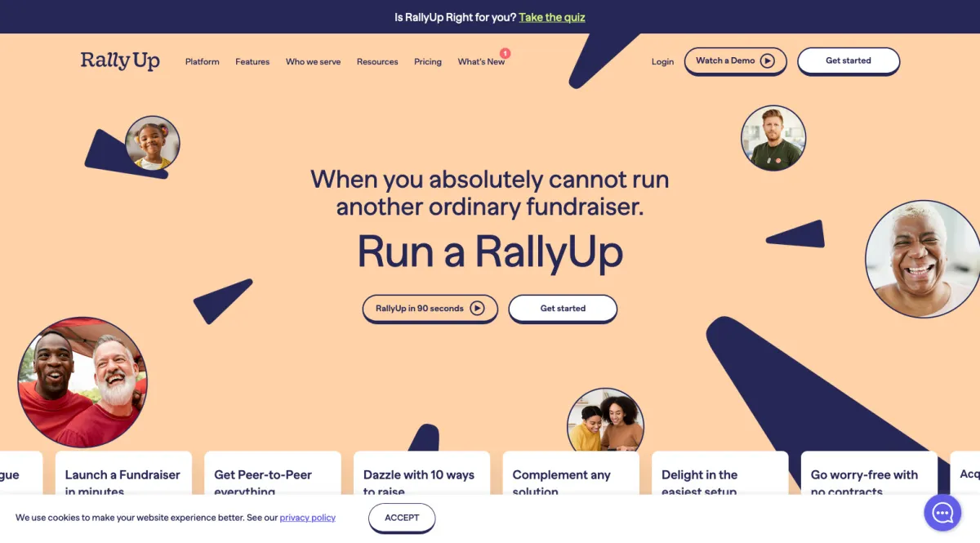Click the RallyUp logo
This screenshot has width=980, height=543.
(x=120, y=61)
